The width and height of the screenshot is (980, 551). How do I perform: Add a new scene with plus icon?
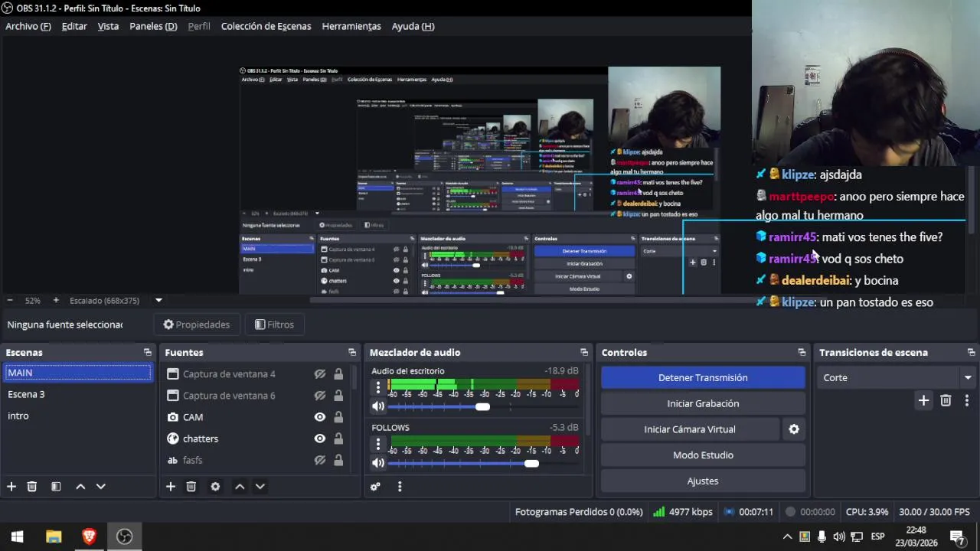11,487
